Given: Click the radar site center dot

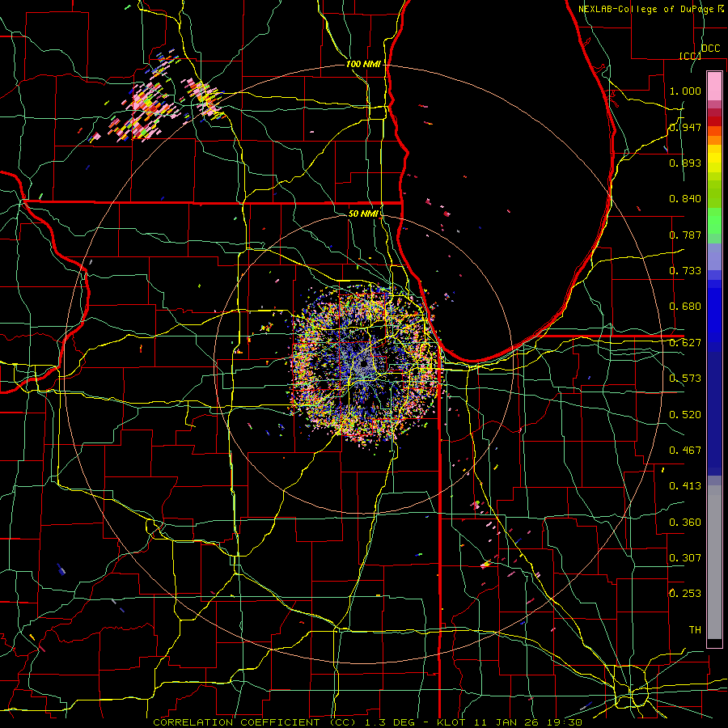Looking at the screenshot, I should pyautogui.click(x=363, y=364).
